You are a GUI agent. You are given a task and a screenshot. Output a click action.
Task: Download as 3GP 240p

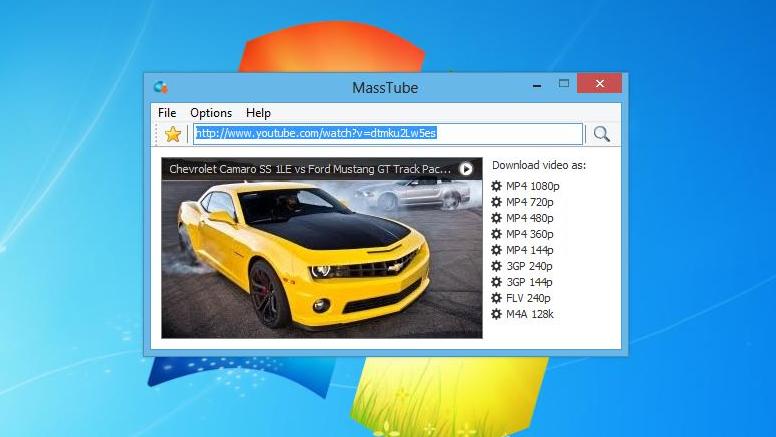529,266
